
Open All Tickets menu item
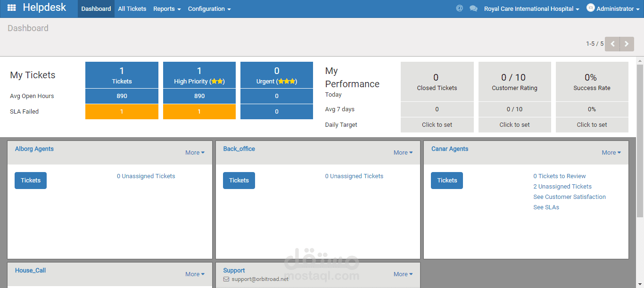(x=132, y=9)
